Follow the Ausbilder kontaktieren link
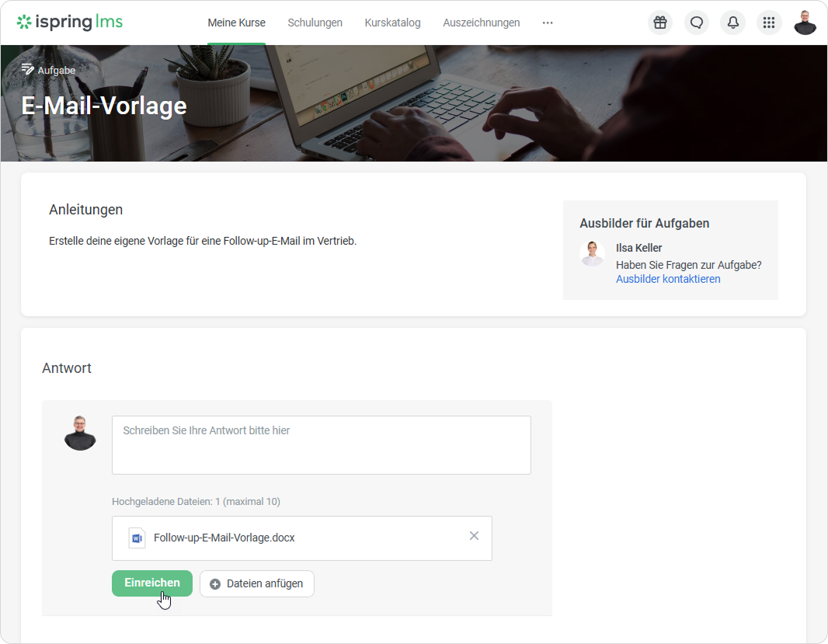Viewport: 828px width, 644px height. [668, 279]
